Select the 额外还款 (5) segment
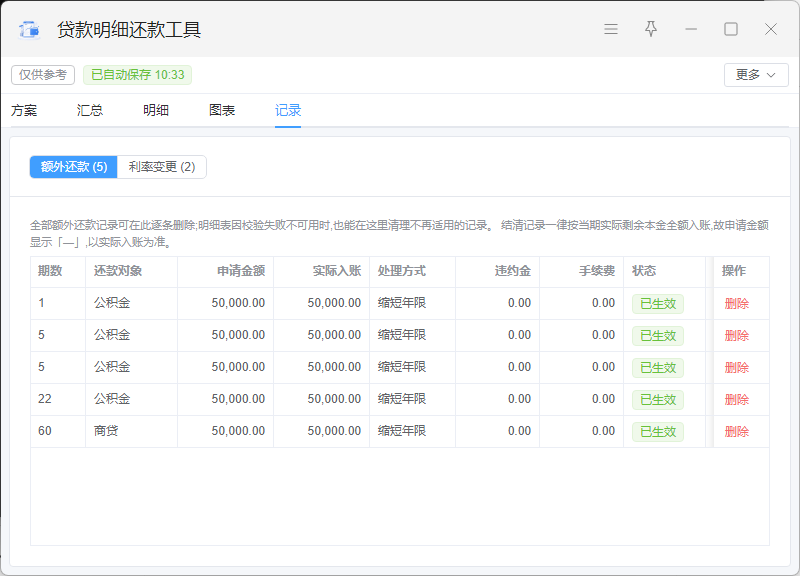 [74, 167]
